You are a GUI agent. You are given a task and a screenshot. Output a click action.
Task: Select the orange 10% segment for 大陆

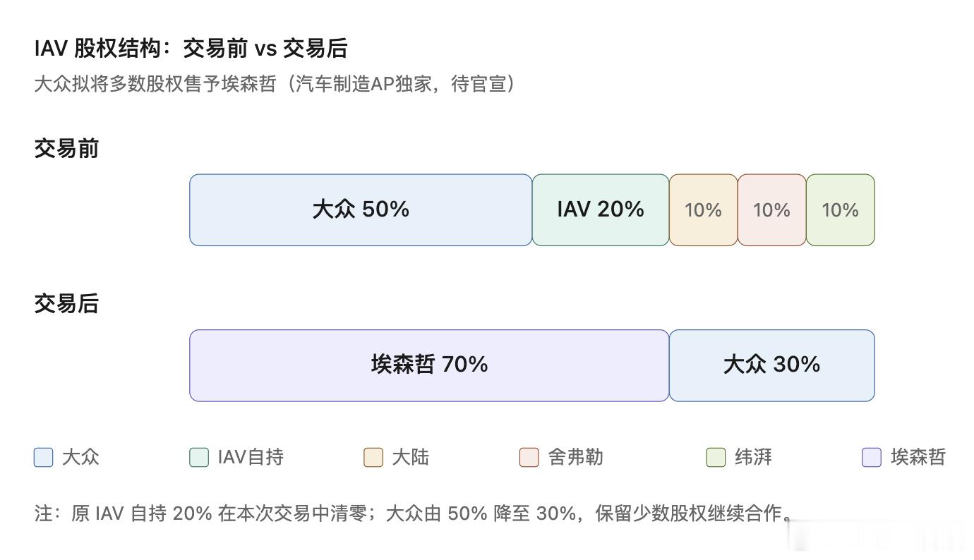point(704,210)
